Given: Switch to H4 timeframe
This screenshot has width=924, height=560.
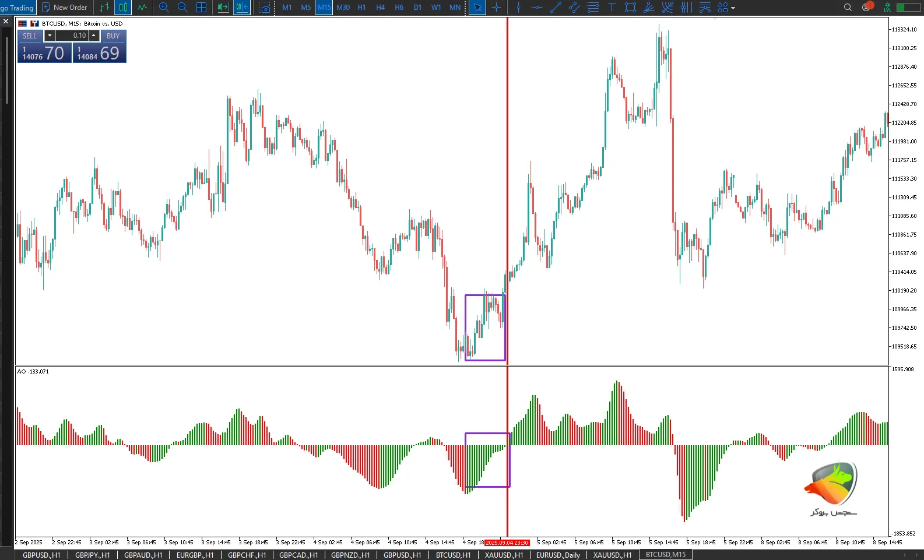Looking at the screenshot, I should click(x=380, y=8).
